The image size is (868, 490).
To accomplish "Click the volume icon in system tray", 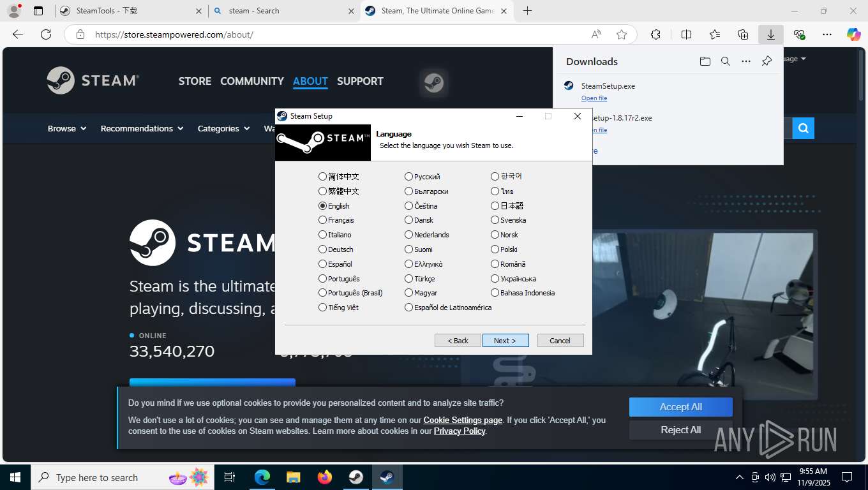I will point(770,477).
